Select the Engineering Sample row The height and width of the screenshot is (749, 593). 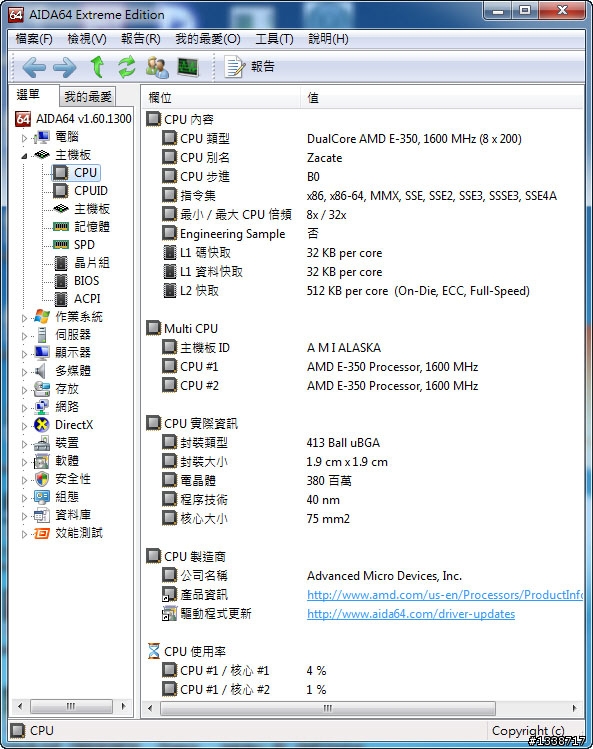[363, 234]
